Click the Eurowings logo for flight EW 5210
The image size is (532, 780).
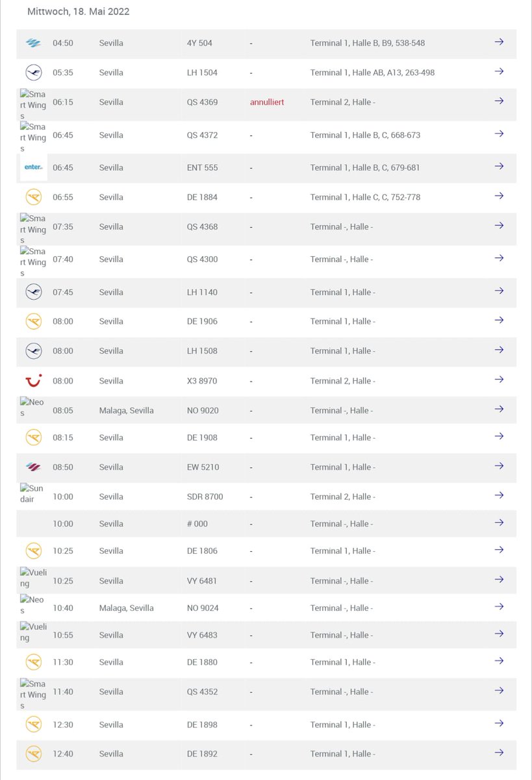[x=33, y=467]
